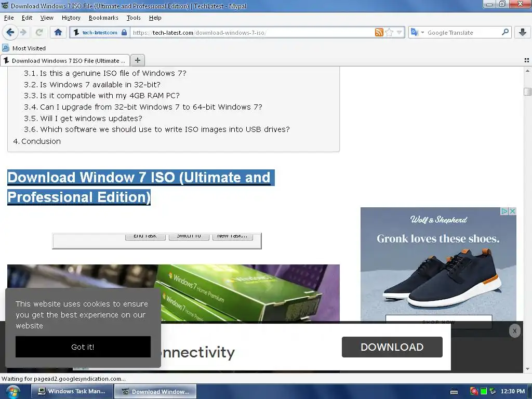This screenshot has width=532, height=399.
Task: Open the Edit menu
Action: pyautogui.click(x=27, y=18)
